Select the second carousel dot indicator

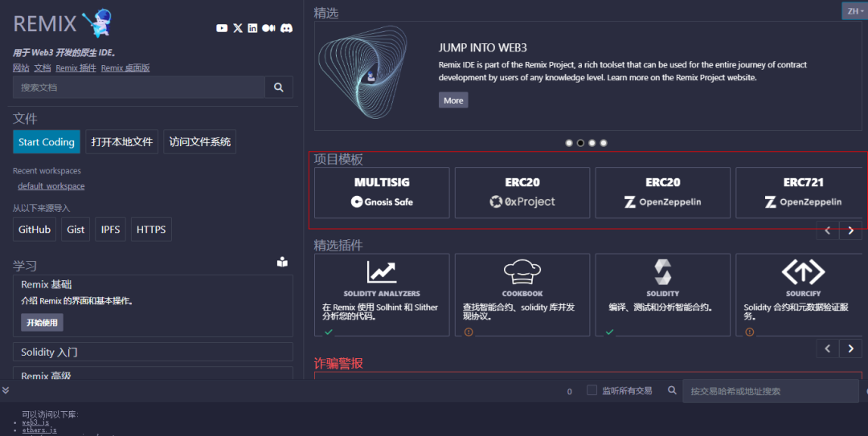coord(581,143)
